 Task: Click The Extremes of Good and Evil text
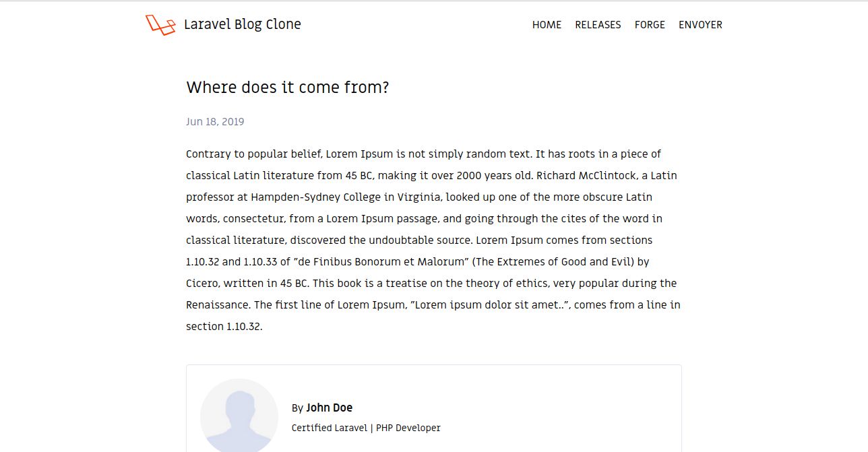553,262
